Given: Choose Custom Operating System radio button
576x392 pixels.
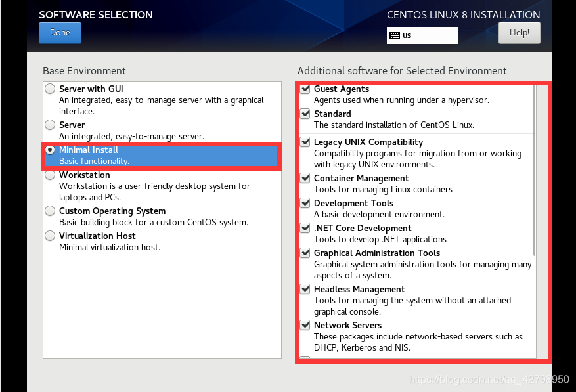Looking at the screenshot, I should point(50,211).
